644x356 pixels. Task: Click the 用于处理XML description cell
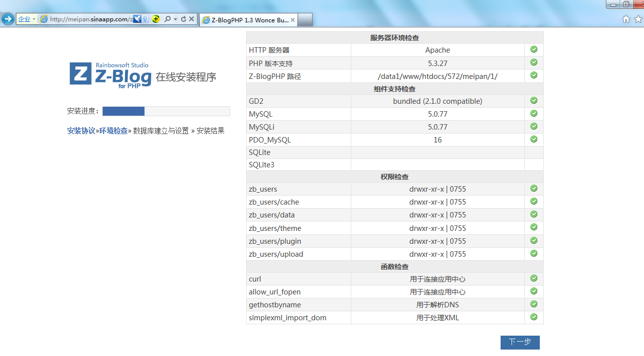pos(438,318)
